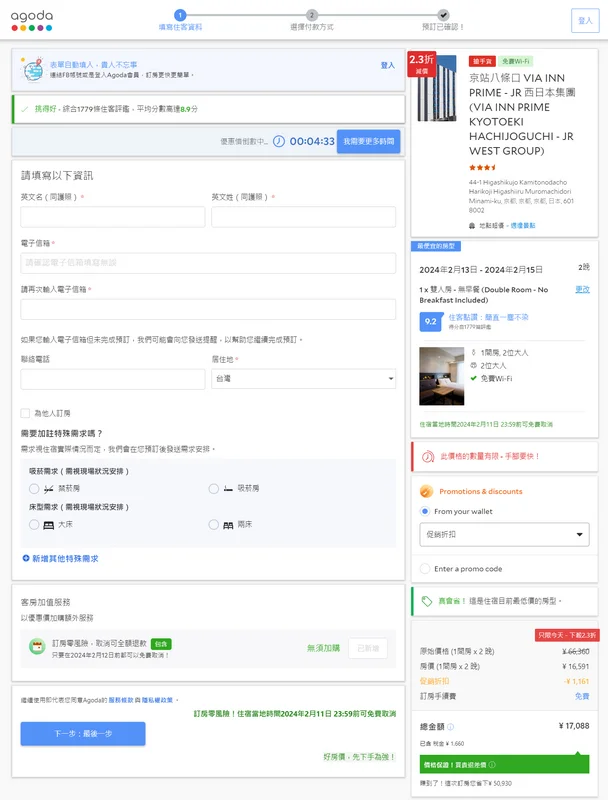
Task: Click the 免費Wi-Fi green tag
Action: [515, 61]
